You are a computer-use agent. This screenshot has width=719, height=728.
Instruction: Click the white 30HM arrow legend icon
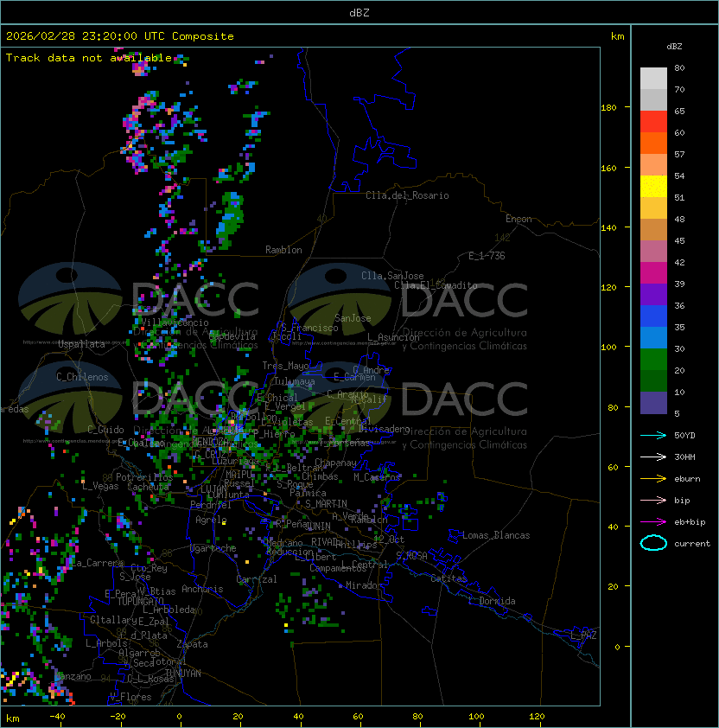653,457
